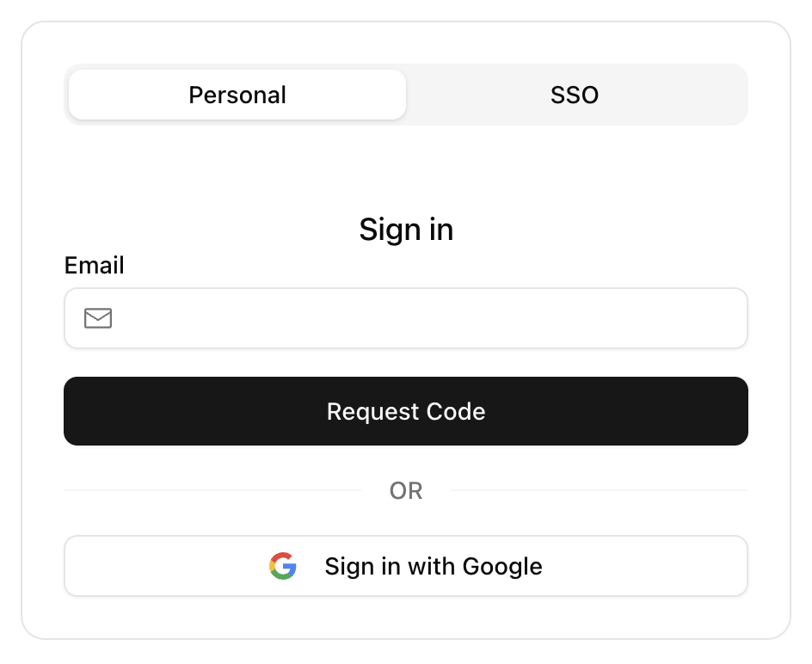Click the word SSO in segmented control
812x664 pixels.
point(575,95)
